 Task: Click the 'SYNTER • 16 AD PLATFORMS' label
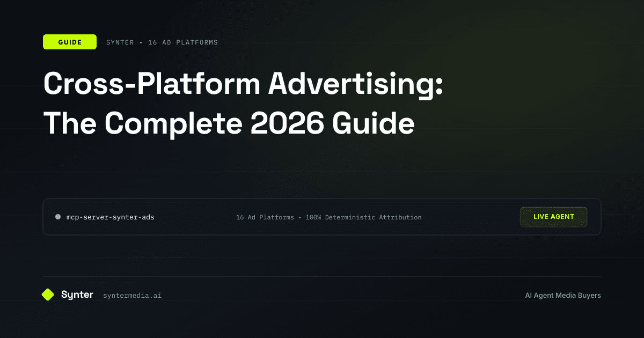(162, 42)
